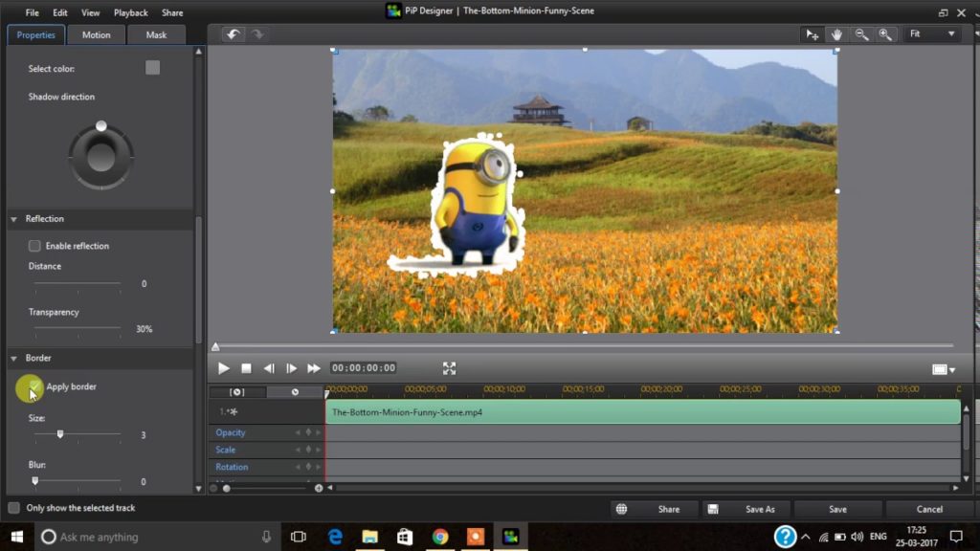
Task: Open the Playback menu
Action: (130, 12)
